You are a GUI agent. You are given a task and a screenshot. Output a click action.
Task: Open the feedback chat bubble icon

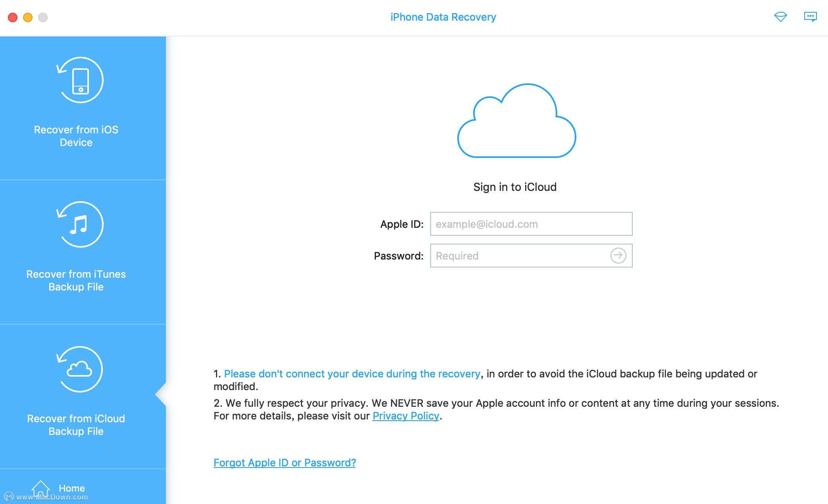(x=810, y=17)
